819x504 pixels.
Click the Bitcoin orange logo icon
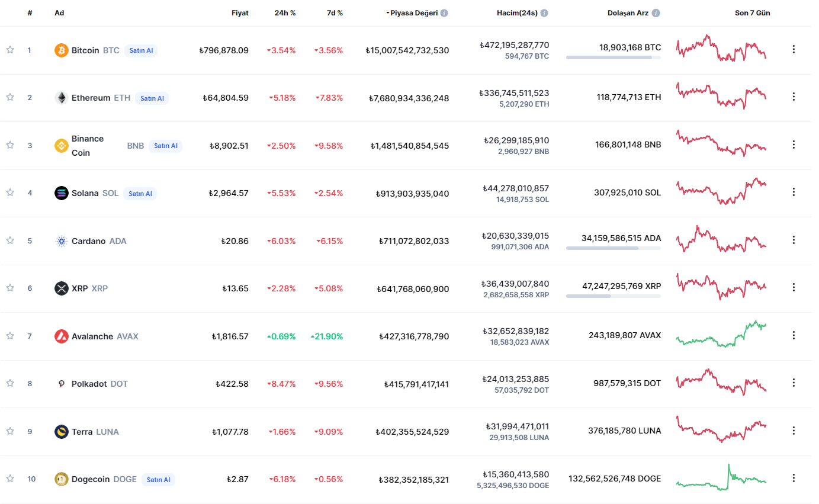(x=62, y=50)
